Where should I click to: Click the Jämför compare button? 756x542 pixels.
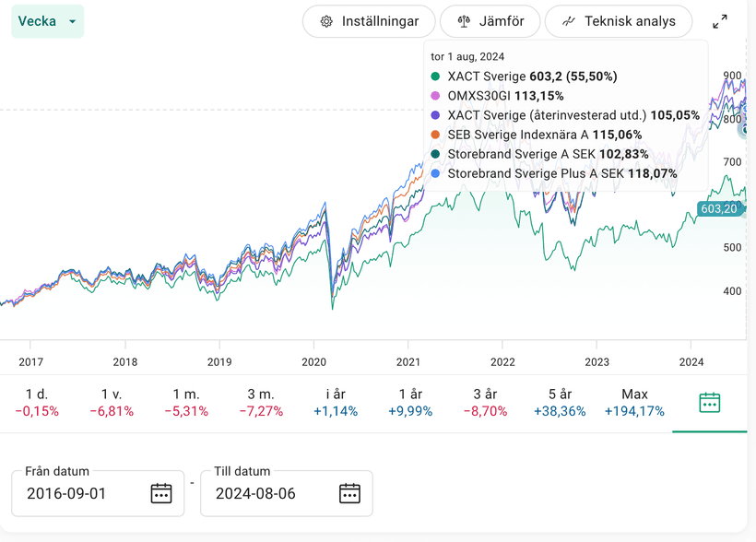click(490, 21)
